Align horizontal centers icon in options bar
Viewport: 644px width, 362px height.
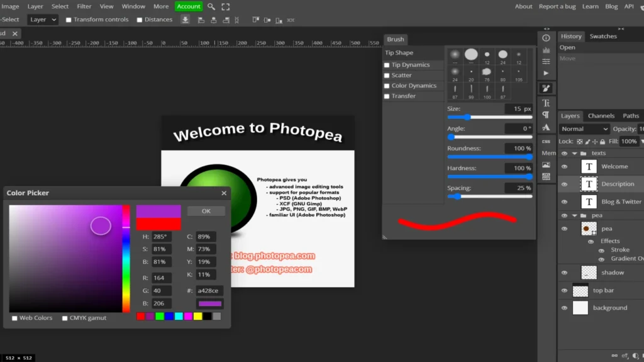coord(214,20)
